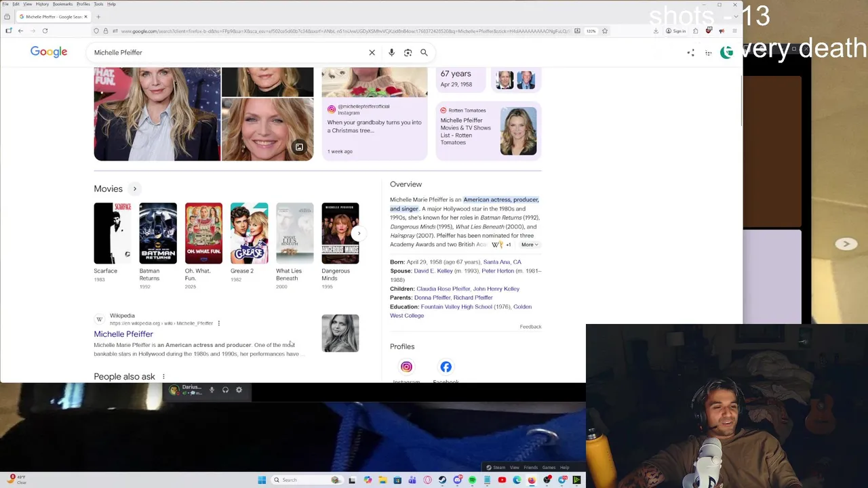This screenshot has height=488, width=868.
Task: Open the Michelle Pfeiffer Wikipedia result link
Action: click(x=123, y=334)
